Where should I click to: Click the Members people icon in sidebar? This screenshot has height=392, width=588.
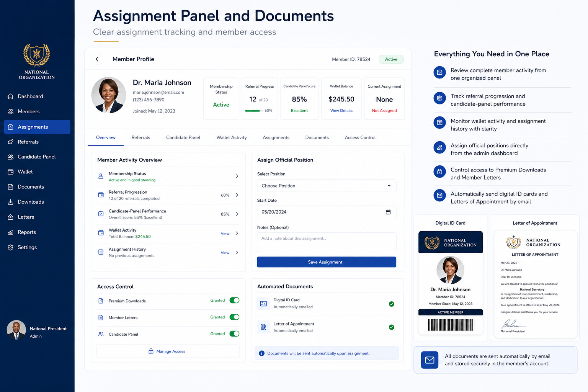[11, 111]
